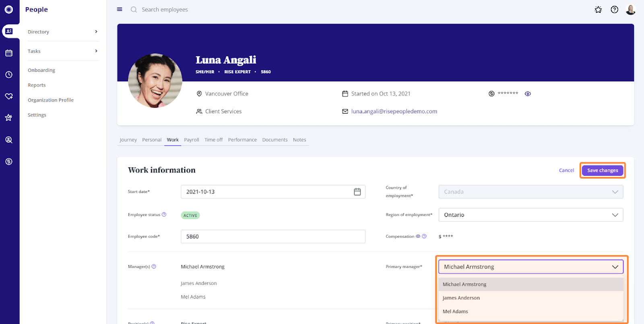Switch to the Documents tab

275,140
